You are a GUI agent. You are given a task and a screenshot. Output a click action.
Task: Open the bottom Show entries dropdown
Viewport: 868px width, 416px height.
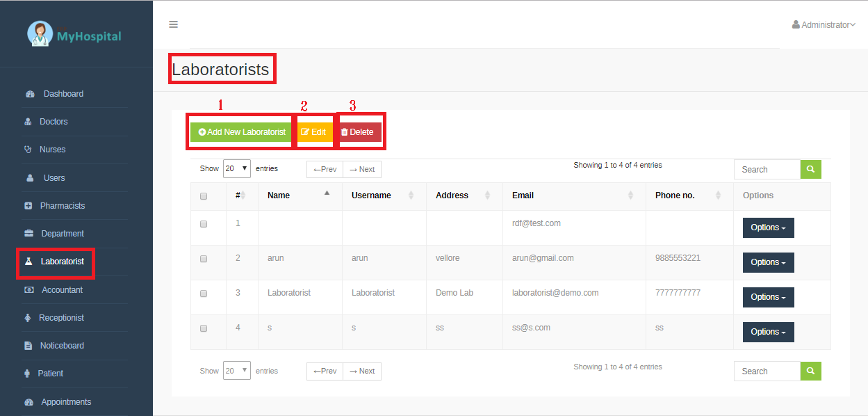pyautogui.click(x=237, y=371)
